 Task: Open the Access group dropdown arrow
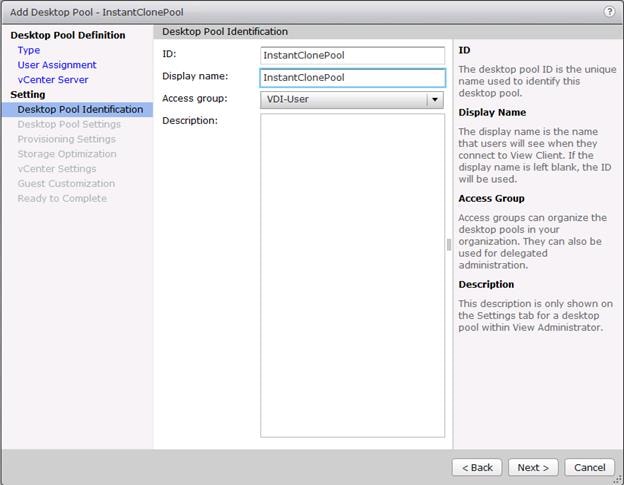click(435, 99)
